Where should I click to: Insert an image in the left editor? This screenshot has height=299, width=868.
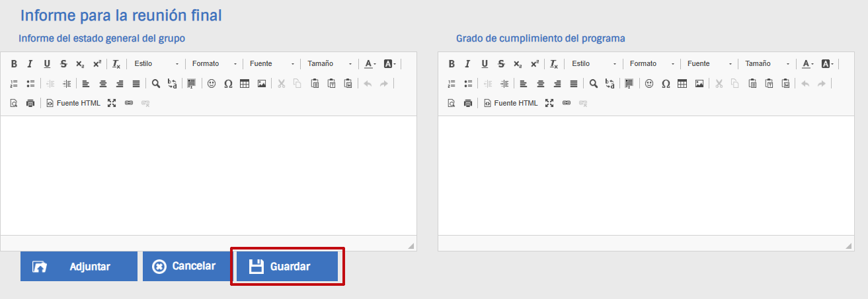(x=261, y=84)
